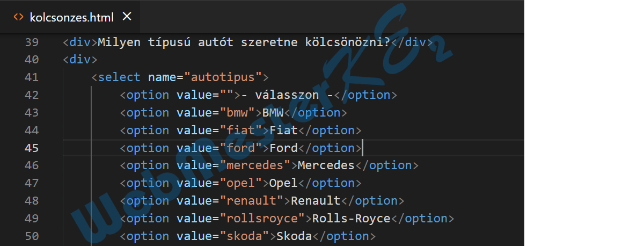Click the HTML file icon on the tab
Viewport: 644px width, 246px height.
coord(19,17)
